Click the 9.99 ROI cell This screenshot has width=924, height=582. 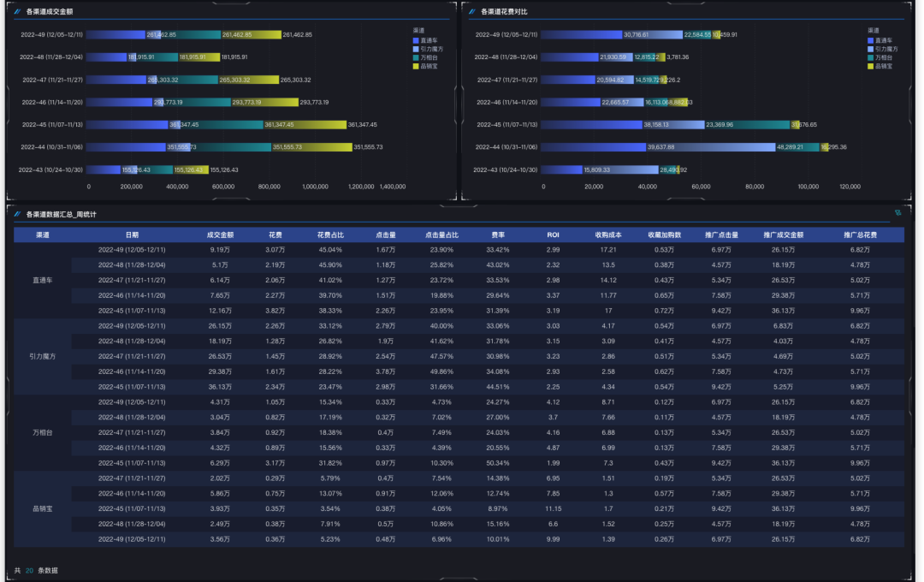(x=553, y=539)
